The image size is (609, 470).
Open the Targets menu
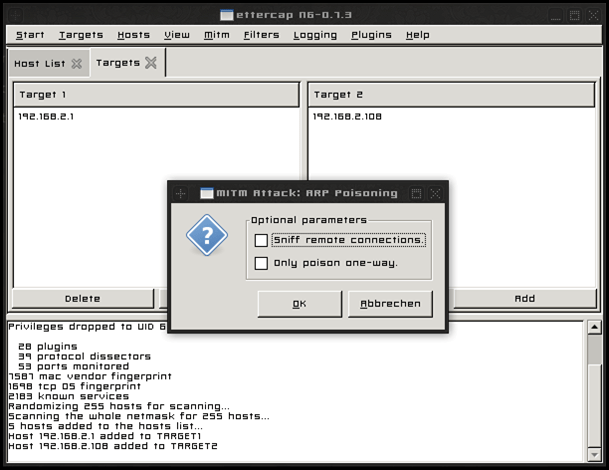click(81, 35)
